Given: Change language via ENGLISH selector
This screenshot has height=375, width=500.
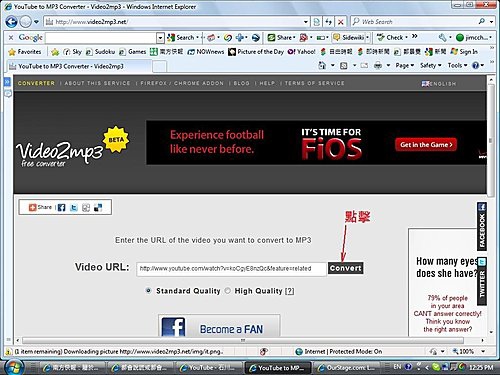Looking at the screenshot, I should [439, 84].
